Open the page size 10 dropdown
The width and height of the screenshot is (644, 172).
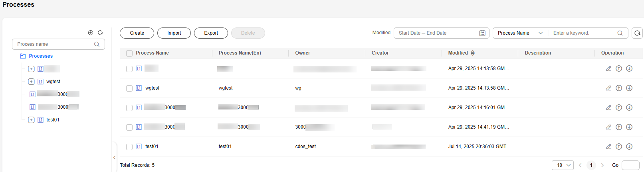[563, 165]
